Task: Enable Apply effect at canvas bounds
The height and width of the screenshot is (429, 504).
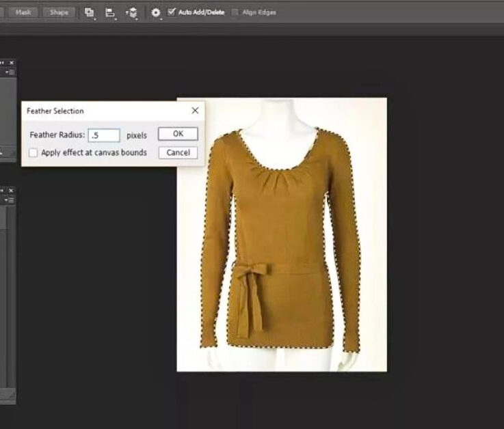Action: (33, 152)
